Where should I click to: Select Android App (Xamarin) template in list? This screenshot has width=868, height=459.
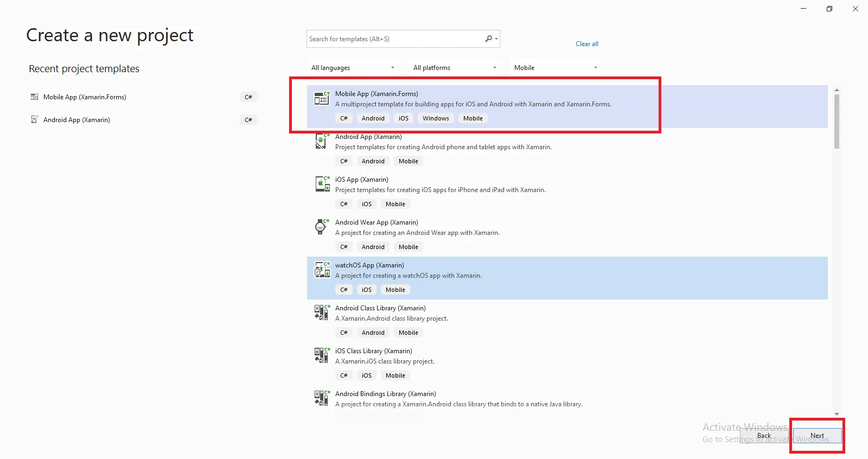tap(567, 149)
